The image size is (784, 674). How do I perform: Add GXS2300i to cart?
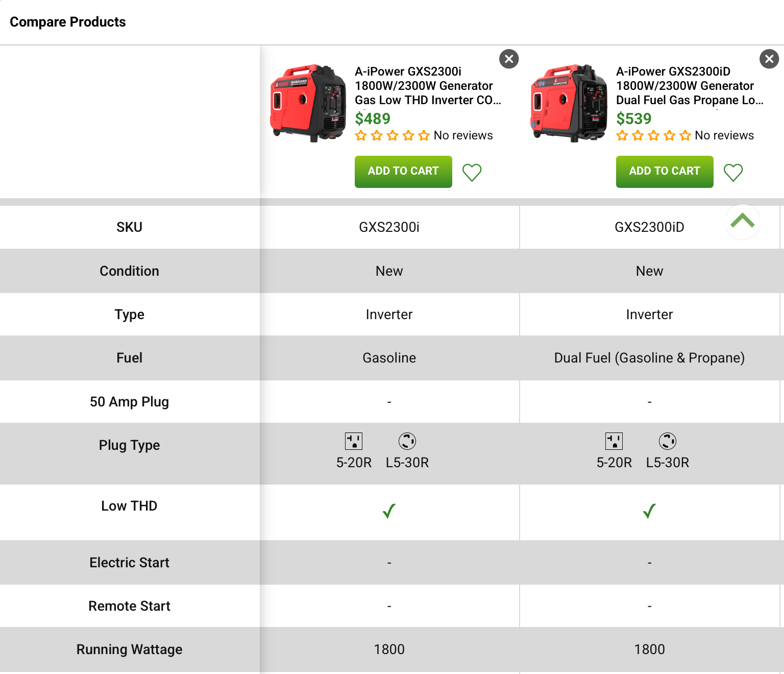(x=403, y=172)
